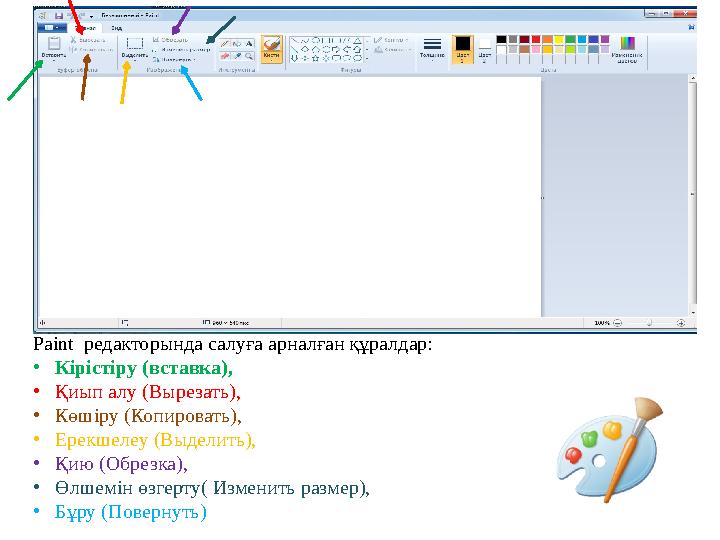Click the 100% zoom level text
Viewport: 720px width, 540px height.
coord(602,323)
